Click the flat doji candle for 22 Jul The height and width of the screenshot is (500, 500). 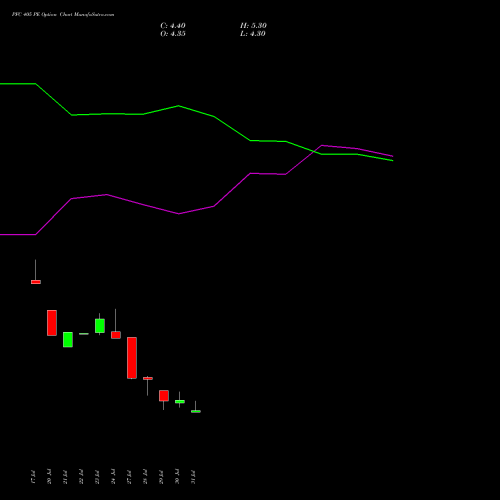point(84,334)
